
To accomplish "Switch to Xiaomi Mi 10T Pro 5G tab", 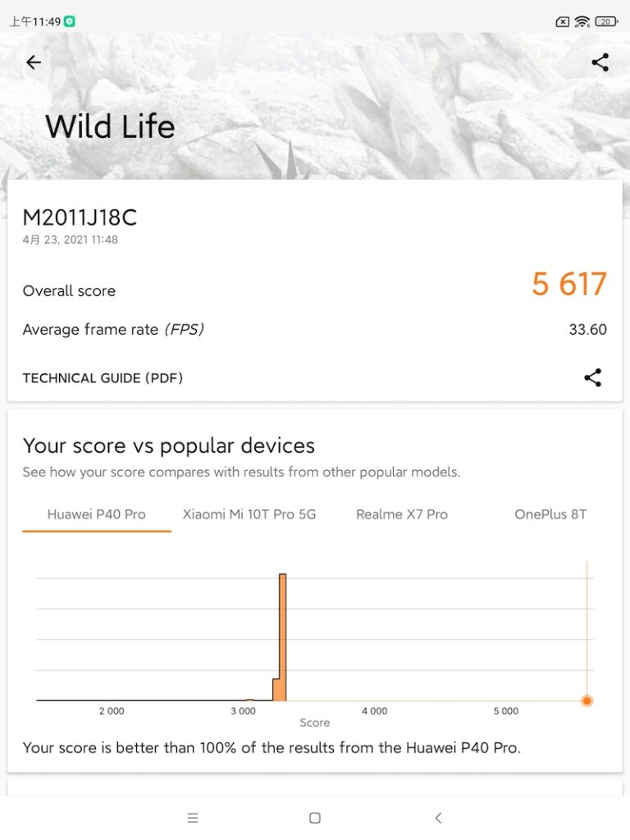I will pyautogui.click(x=249, y=514).
